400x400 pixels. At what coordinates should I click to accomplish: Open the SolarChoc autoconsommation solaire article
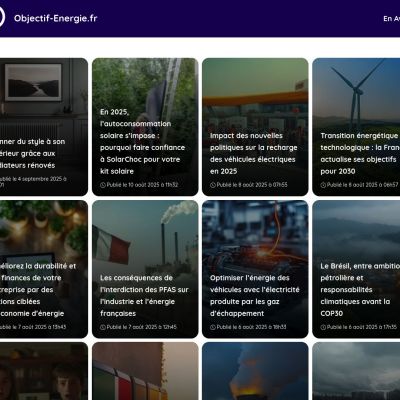145,127
